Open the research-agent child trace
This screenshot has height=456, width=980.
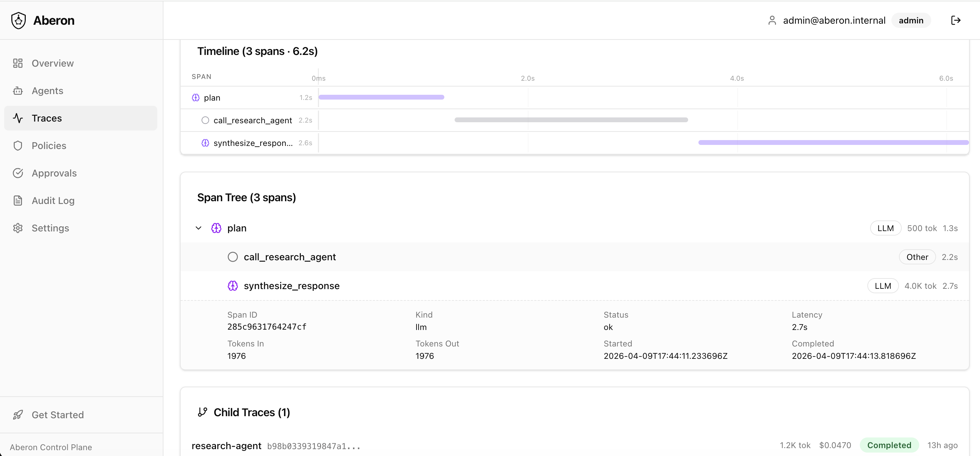click(x=226, y=445)
